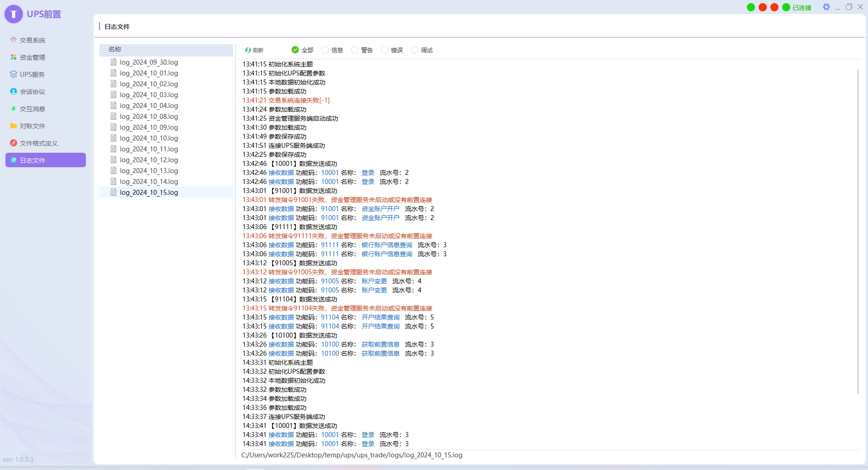Image resolution: width=868 pixels, height=470 pixels.
Task: Click the file icon of log_2024_10_04.log
Action: coord(114,106)
